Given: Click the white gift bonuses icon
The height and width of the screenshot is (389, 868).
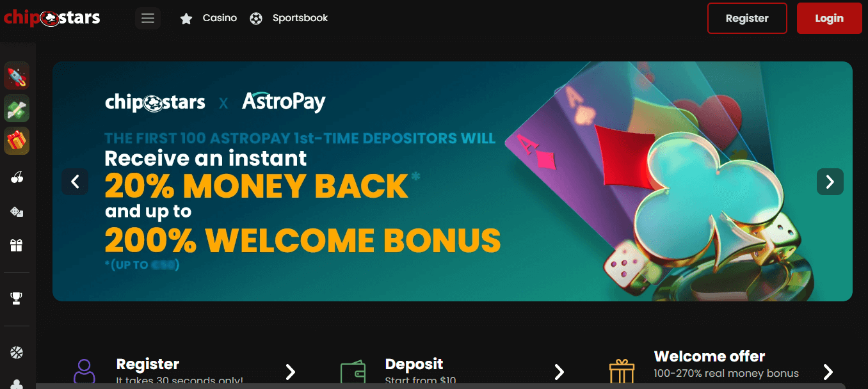Looking at the screenshot, I should coord(17,245).
